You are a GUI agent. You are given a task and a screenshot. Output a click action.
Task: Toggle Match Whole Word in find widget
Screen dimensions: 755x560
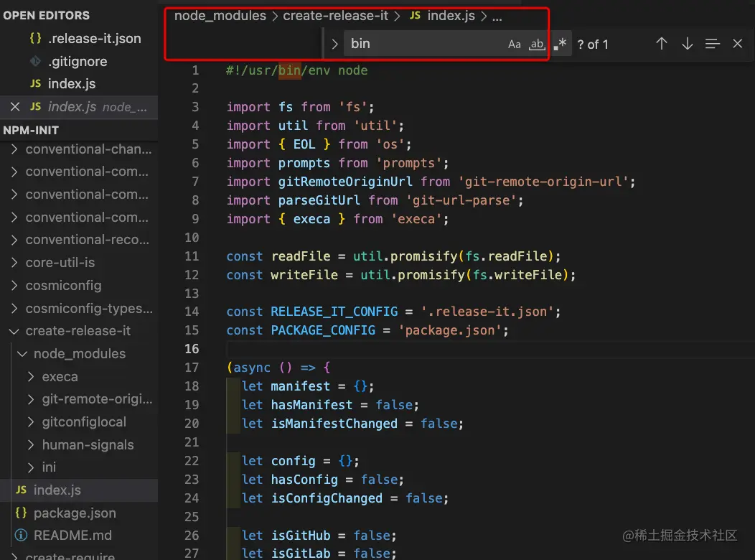pyautogui.click(x=537, y=45)
